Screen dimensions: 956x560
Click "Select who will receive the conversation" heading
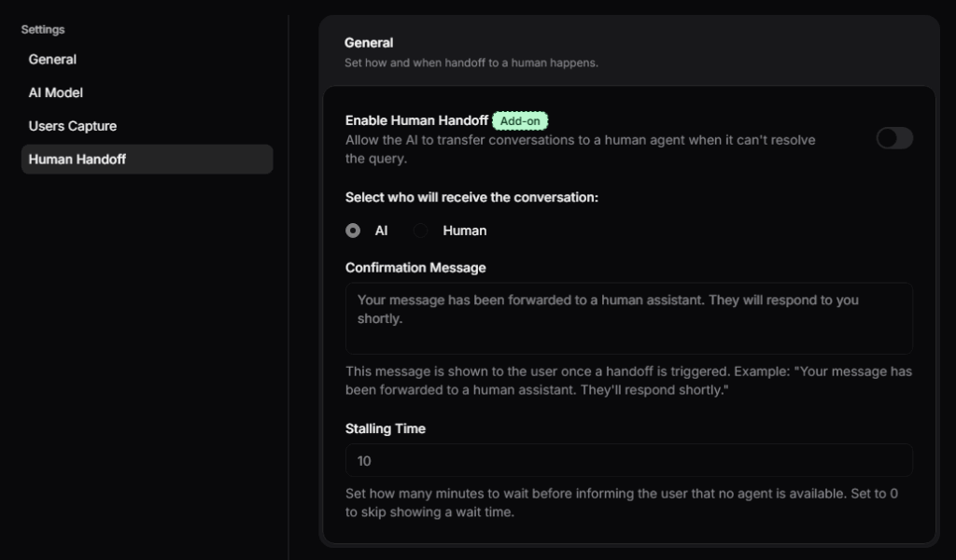click(x=471, y=198)
